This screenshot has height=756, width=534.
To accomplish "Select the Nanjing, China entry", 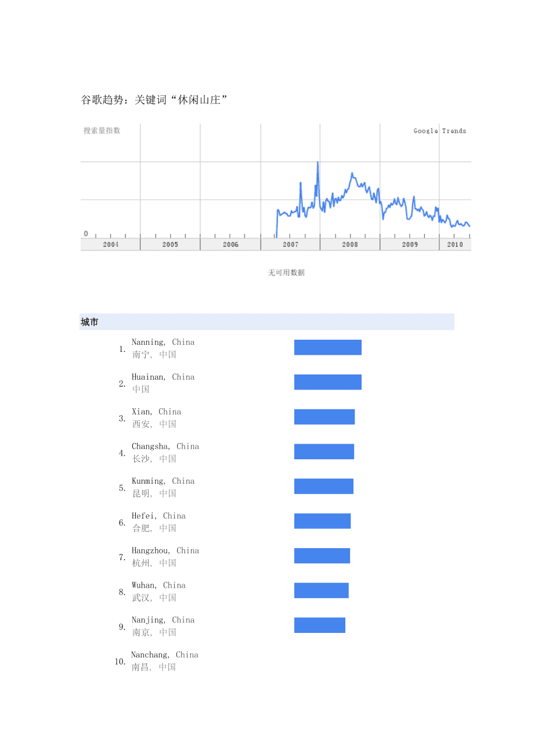I will point(163,620).
